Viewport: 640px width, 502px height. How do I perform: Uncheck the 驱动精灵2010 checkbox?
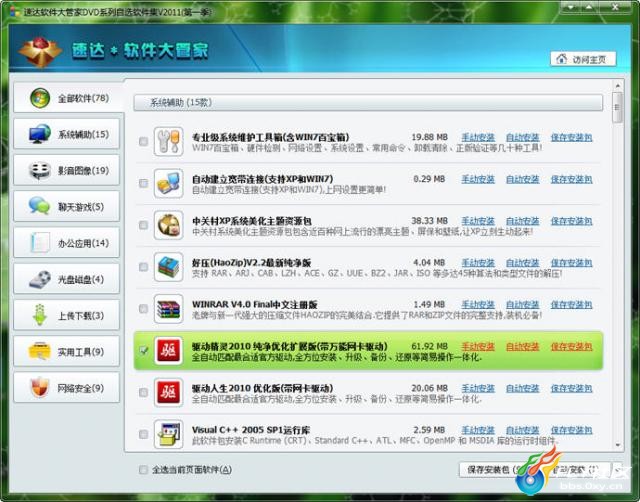[143, 351]
